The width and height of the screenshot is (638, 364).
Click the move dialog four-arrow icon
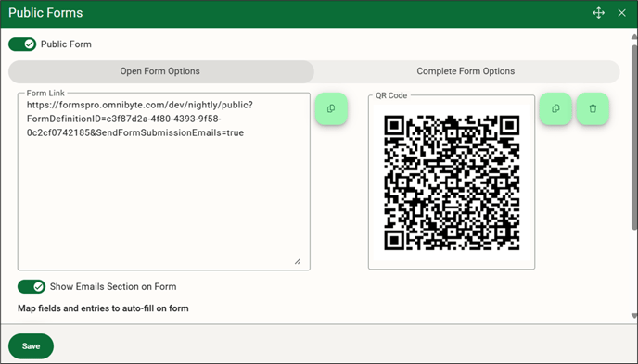point(598,13)
